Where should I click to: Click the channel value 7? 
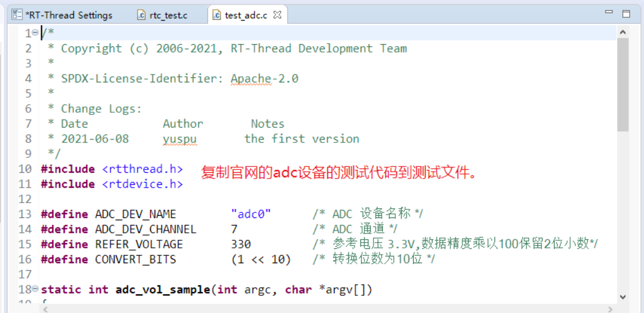[x=234, y=229]
